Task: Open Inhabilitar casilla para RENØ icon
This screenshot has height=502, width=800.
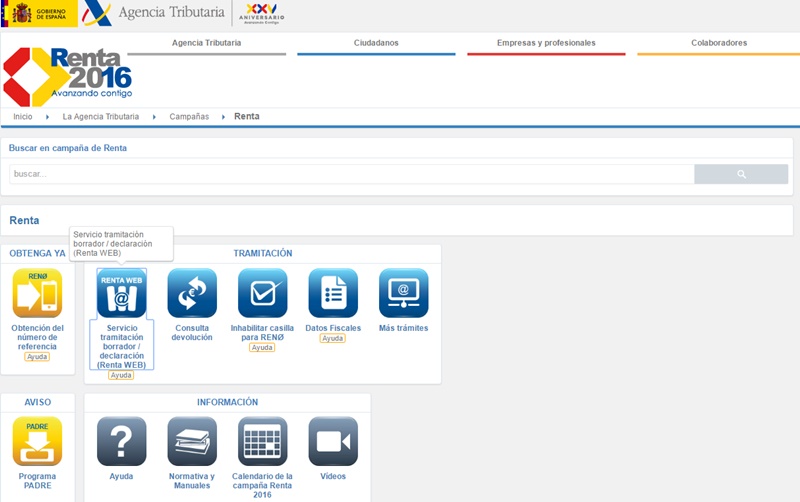Action: pyautogui.click(x=262, y=293)
